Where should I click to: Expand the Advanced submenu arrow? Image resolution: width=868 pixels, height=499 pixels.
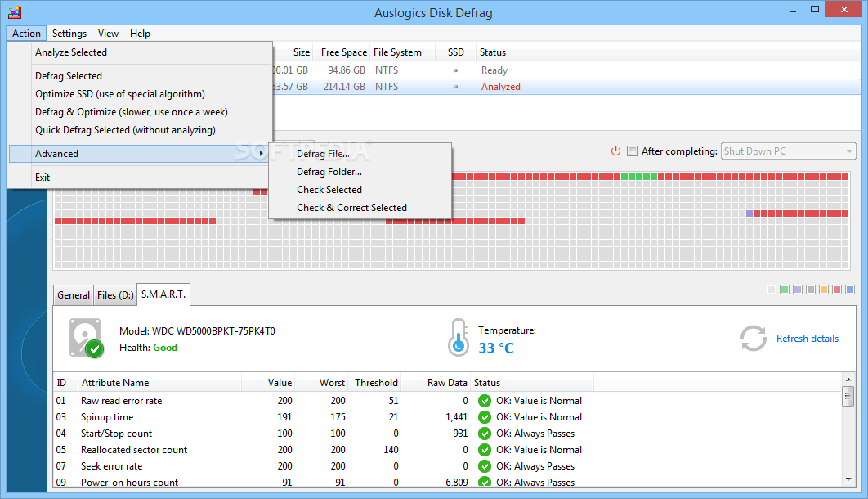261,154
